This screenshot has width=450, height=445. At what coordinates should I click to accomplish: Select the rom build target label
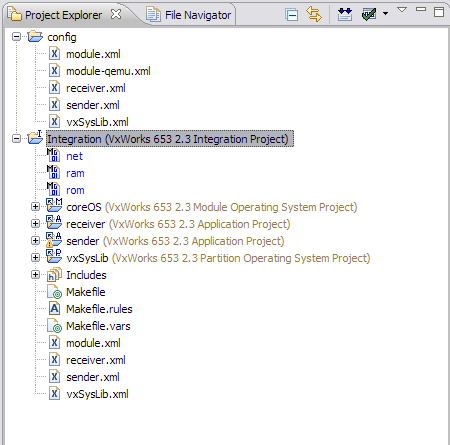(x=75, y=190)
